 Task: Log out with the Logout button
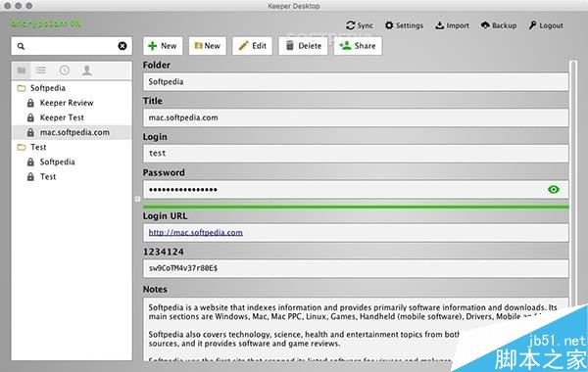coord(546,25)
